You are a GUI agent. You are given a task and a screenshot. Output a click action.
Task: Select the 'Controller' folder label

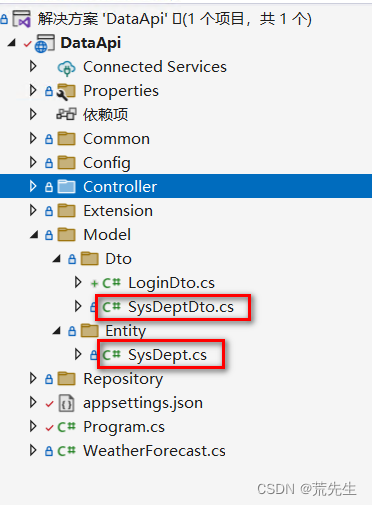(x=120, y=187)
